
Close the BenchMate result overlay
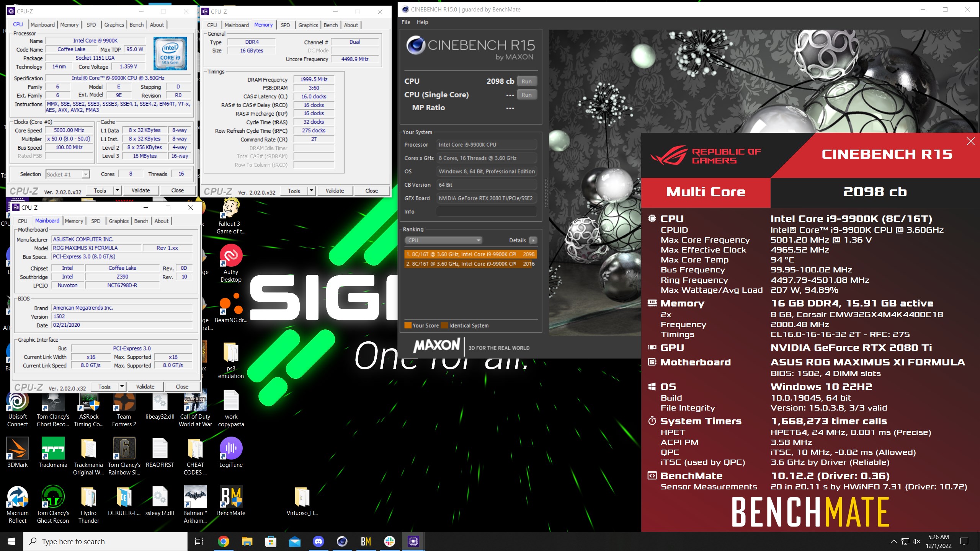pos(970,141)
